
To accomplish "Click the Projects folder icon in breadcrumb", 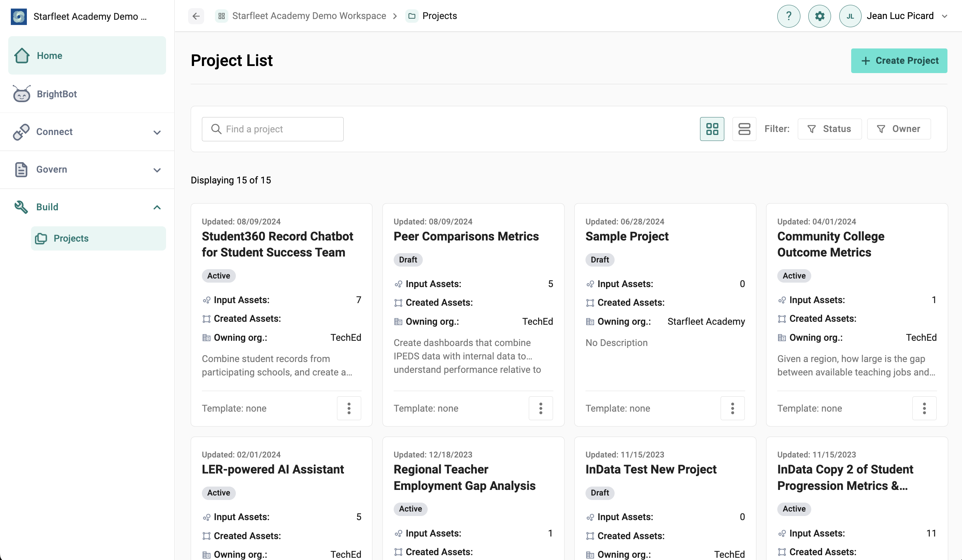I will pyautogui.click(x=412, y=16).
